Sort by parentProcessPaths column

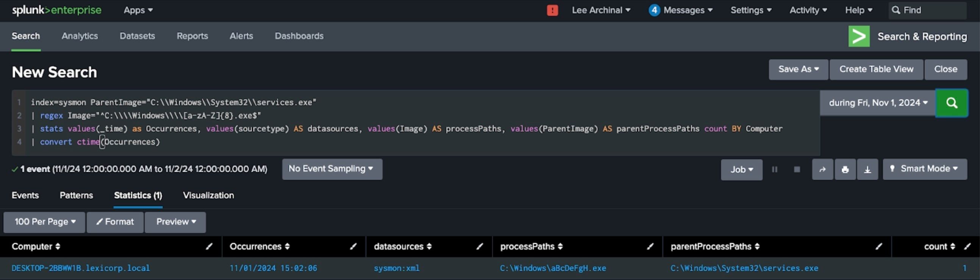pos(715,247)
